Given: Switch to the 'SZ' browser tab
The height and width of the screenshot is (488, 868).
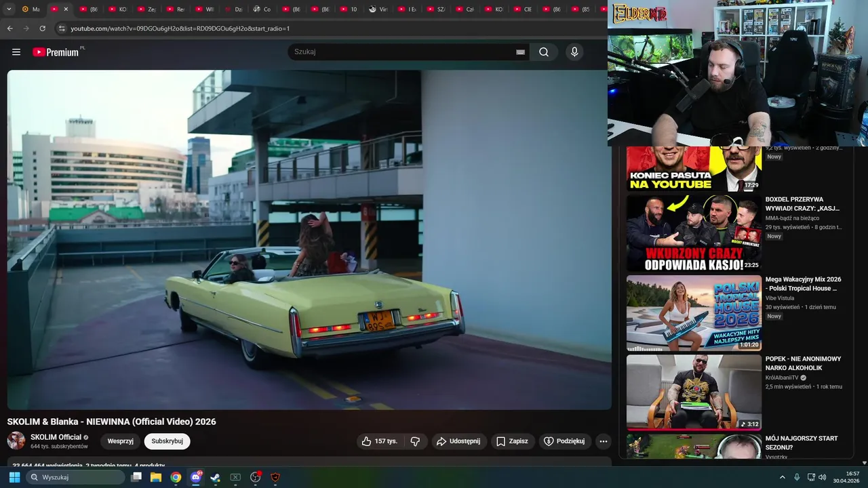Looking at the screenshot, I should (x=436, y=9).
